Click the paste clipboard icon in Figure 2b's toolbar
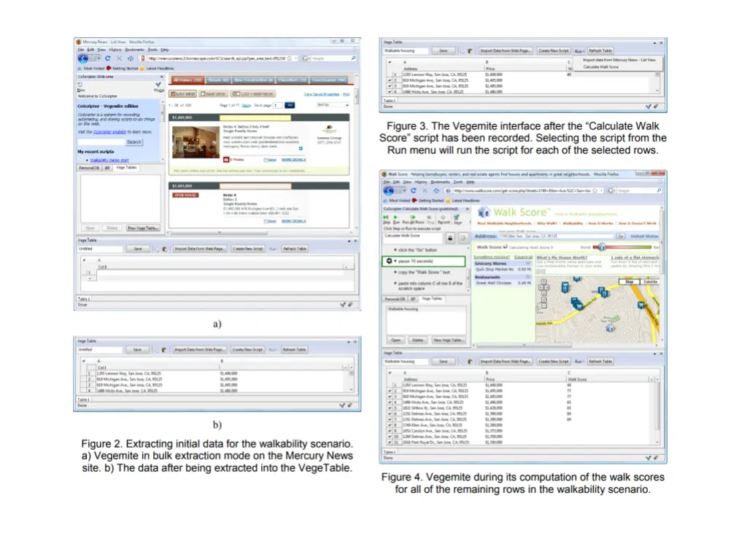The image size is (747, 560). [164, 350]
